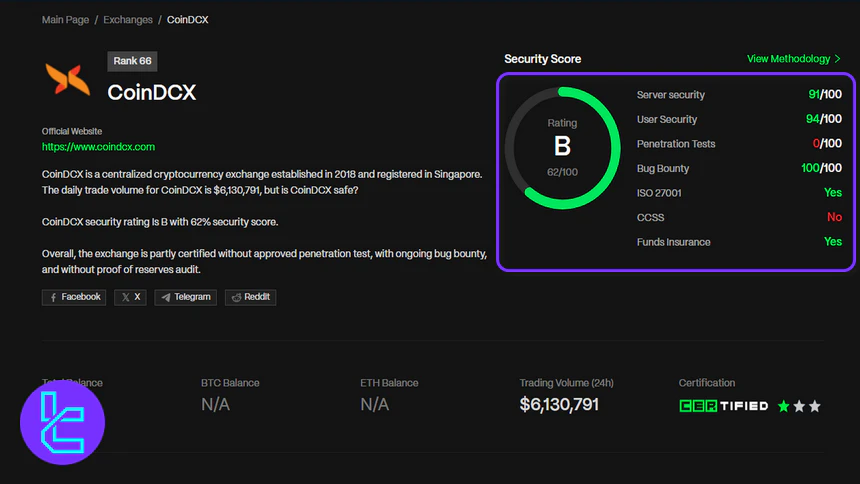Click the green certification star

click(x=784, y=406)
